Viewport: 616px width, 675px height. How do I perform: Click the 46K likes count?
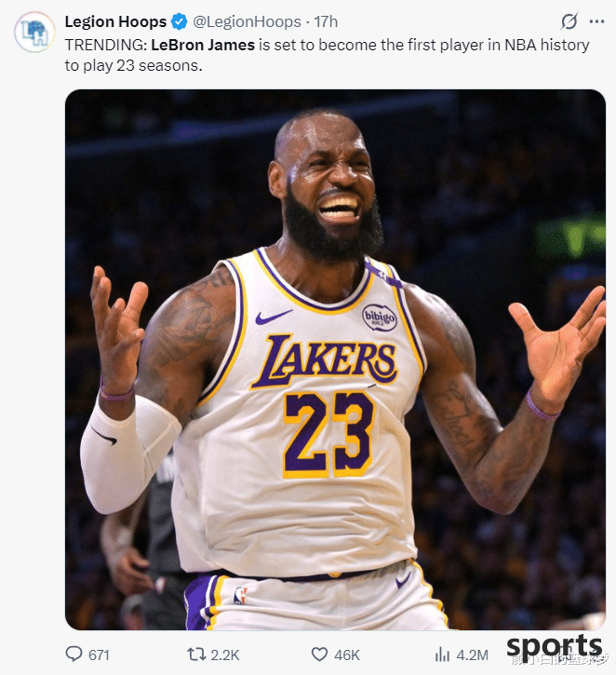(x=347, y=655)
